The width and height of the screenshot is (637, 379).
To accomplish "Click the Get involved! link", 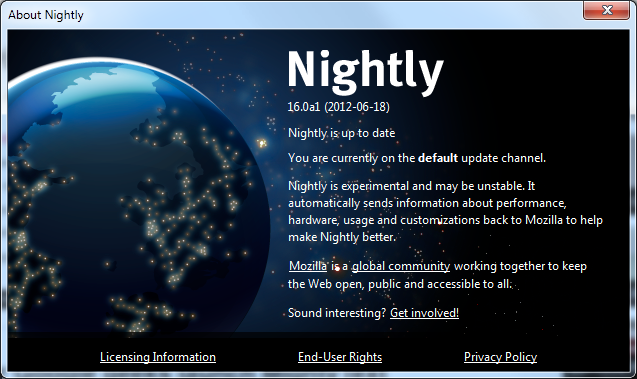I will click(x=424, y=313).
